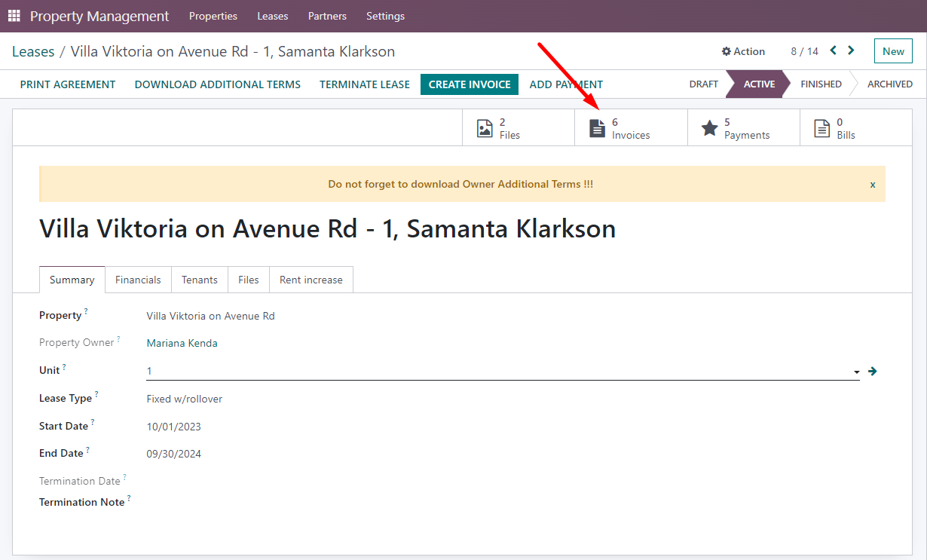Open the Action gear dropdown
Screen dimensions: 927x560
click(x=743, y=51)
